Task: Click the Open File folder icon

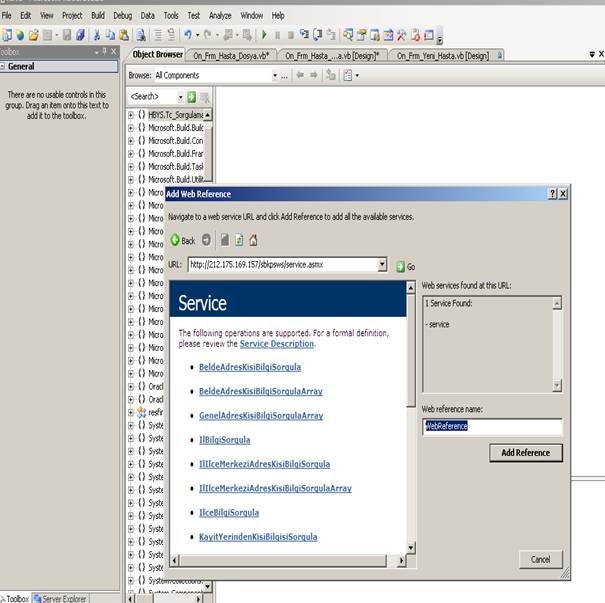Action: click(x=34, y=35)
